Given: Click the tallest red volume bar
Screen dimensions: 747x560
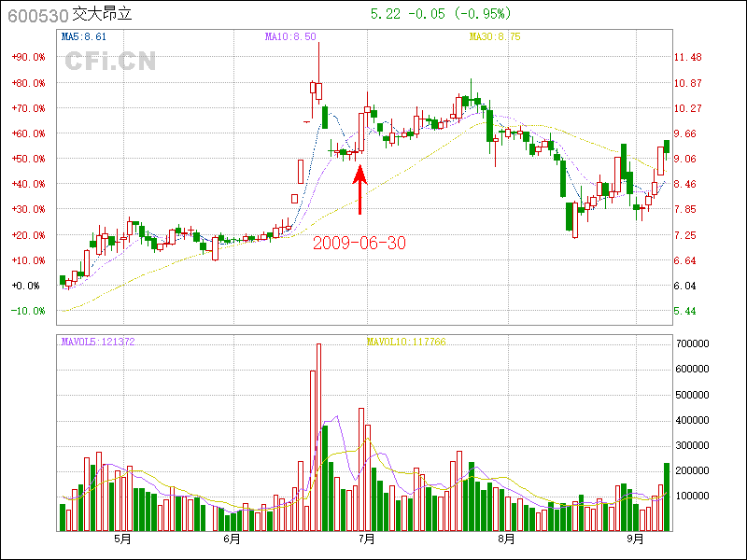Looking at the screenshot, I should pyautogui.click(x=318, y=437).
